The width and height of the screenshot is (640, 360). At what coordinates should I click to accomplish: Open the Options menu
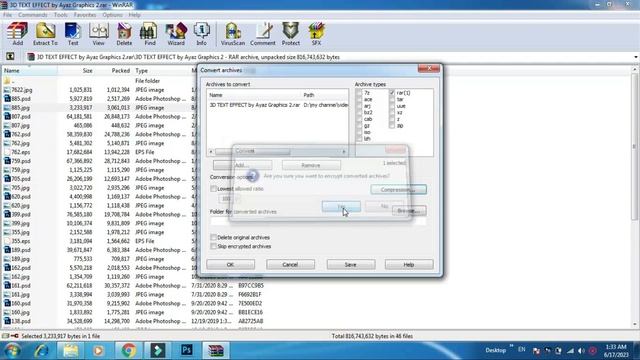tap(112, 15)
